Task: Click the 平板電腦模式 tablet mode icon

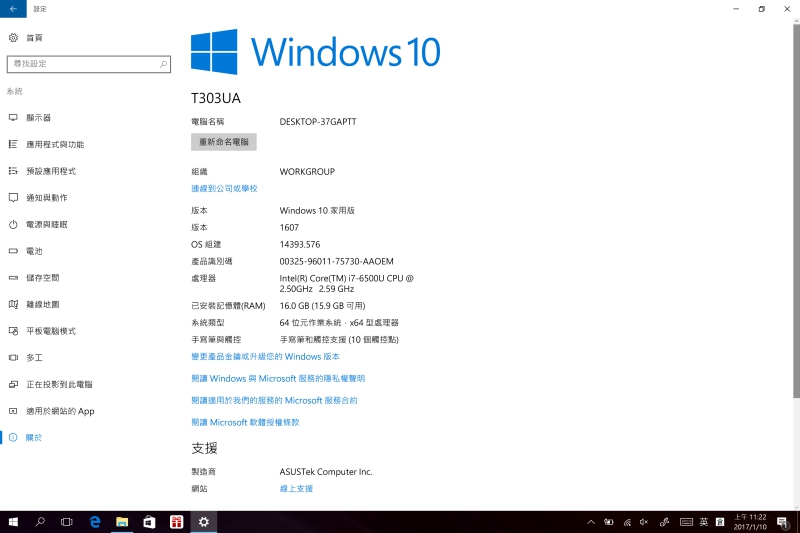Action: point(13,331)
